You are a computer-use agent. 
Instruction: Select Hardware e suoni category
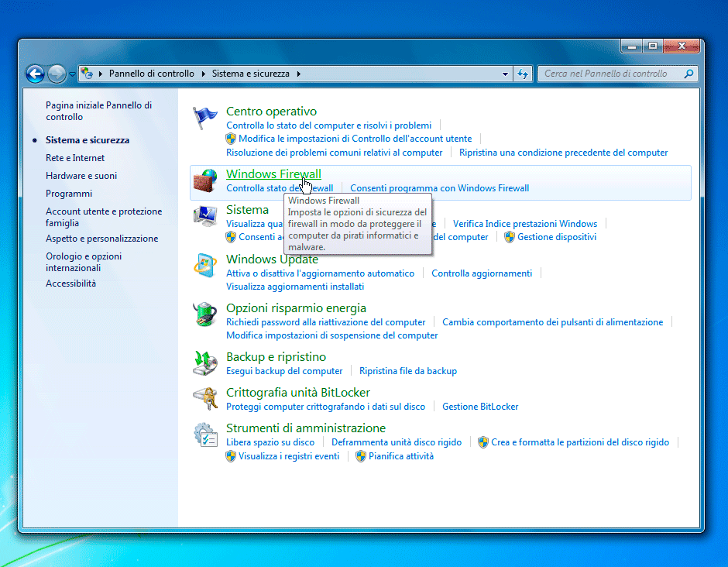click(81, 176)
